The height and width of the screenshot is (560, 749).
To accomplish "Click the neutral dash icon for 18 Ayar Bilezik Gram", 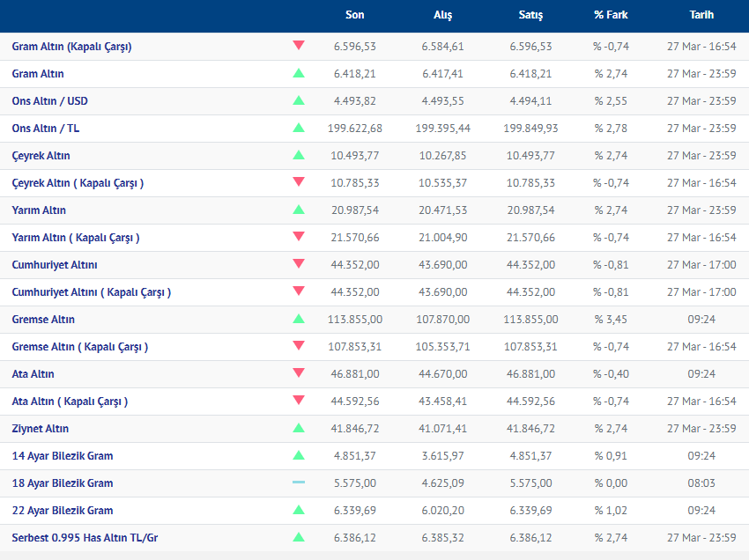I will point(299,483).
